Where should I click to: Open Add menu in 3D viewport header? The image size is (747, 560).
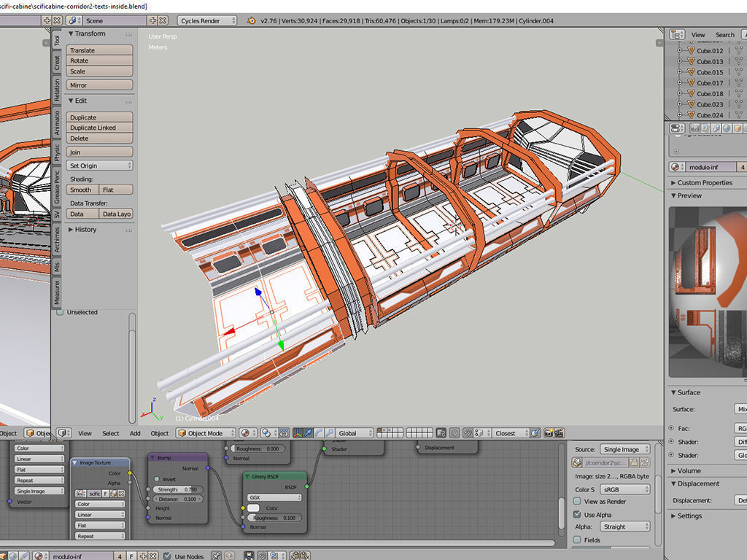click(135, 433)
